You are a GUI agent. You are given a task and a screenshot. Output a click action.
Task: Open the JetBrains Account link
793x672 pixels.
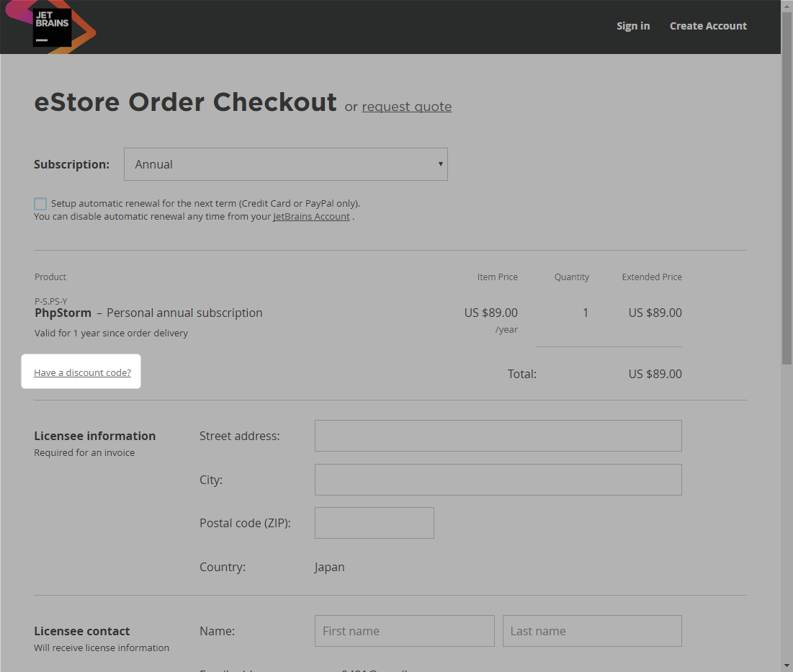coord(311,216)
